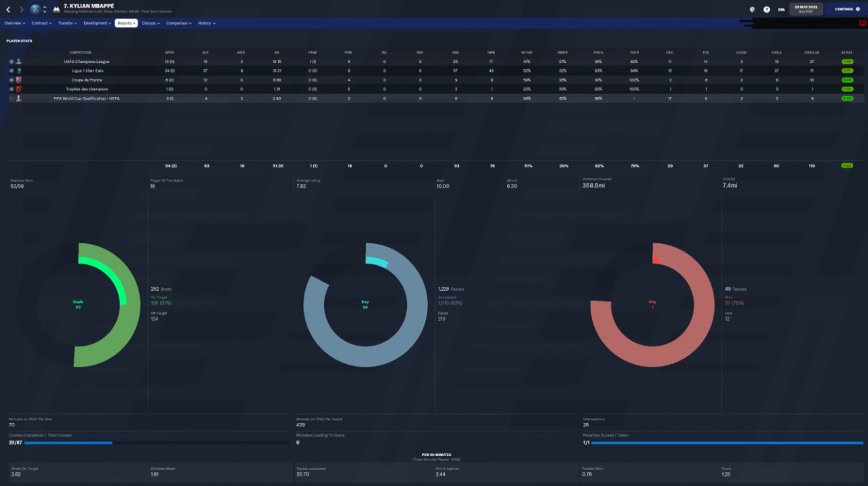Image resolution: width=868 pixels, height=486 pixels.
Task: Click the Coupe de France competition logo
Action: pyautogui.click(x=19, y=80)
